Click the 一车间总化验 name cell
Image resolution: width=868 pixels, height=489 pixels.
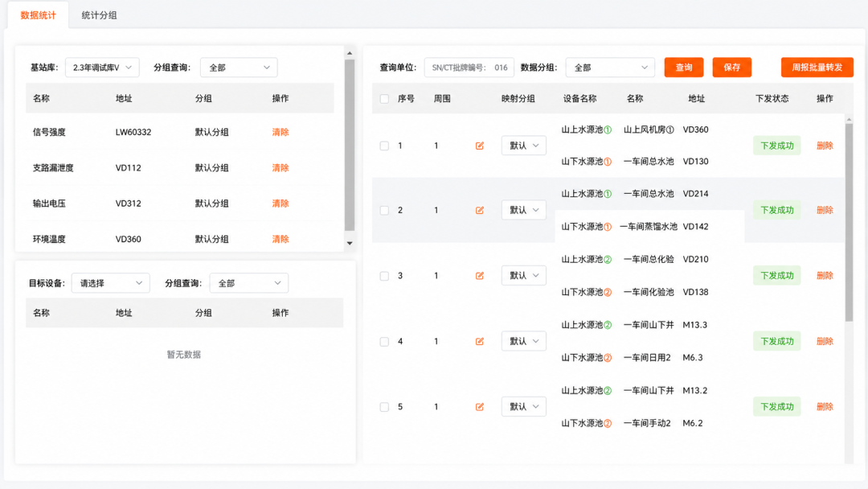coord(649,259)
